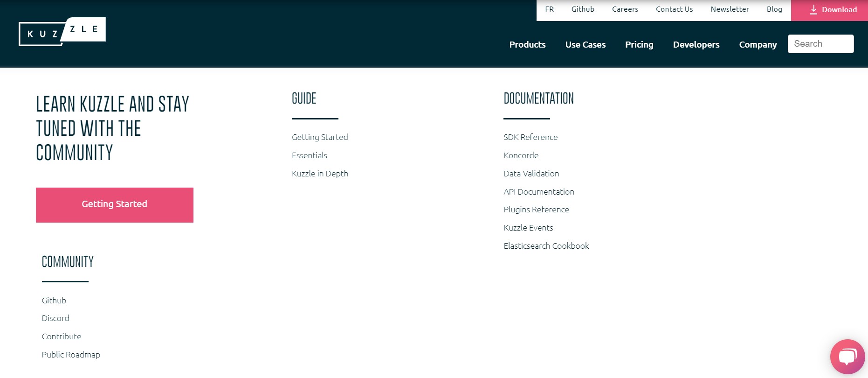This screenshot has width=868, height=378.
Task: Open the Products menu
Action: tap(527, 45)
